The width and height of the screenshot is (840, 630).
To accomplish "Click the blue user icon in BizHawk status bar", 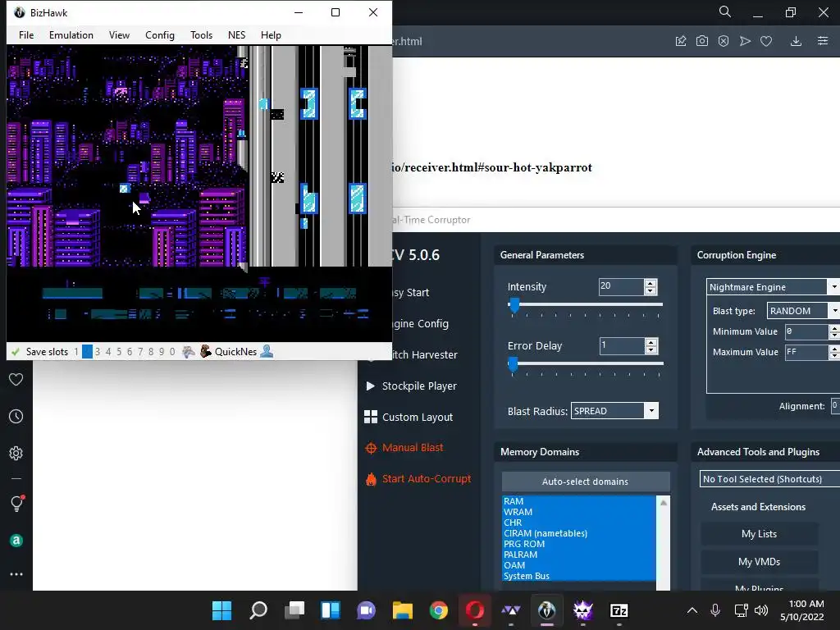I will pyautogui.click(x=267, y=351).
